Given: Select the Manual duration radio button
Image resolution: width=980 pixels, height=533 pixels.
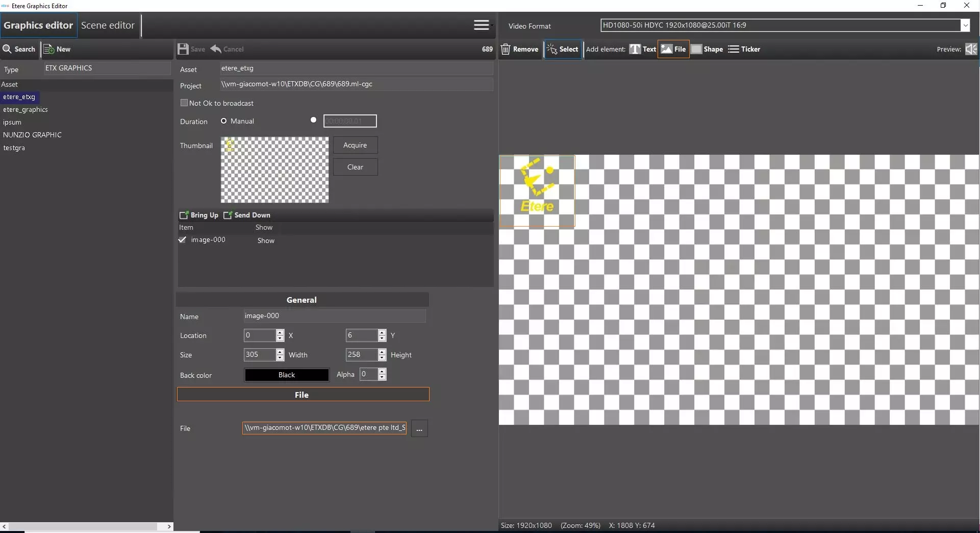Looking at the screenshot, I should (x=223, y=121).
